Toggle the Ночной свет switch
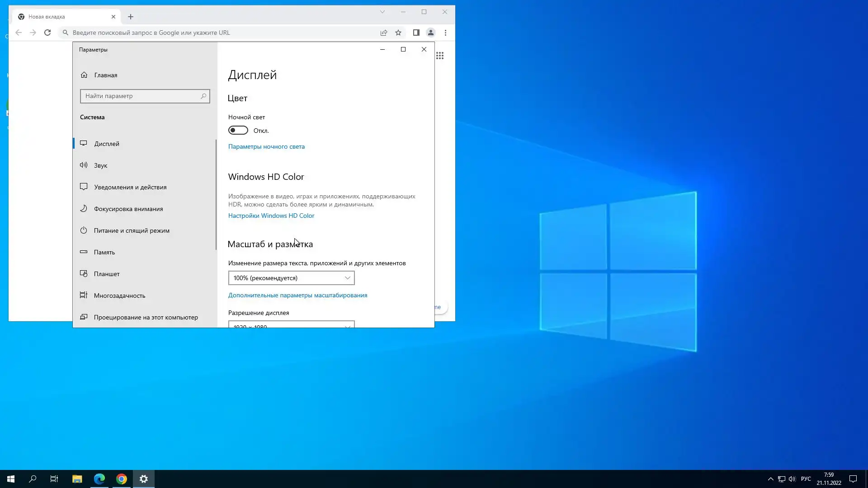Screen dimensions: 868x488 [238, 131]
